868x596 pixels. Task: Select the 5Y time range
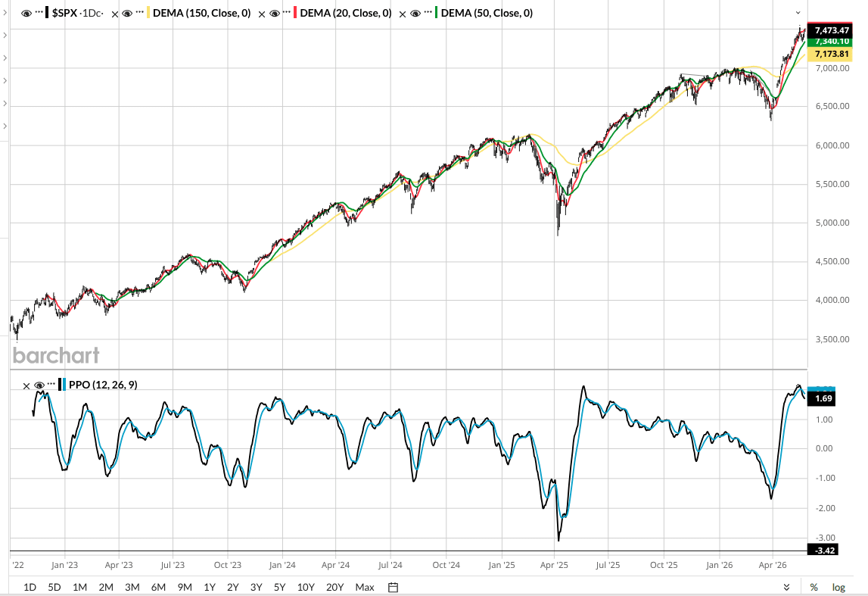(x=279, y=587)
